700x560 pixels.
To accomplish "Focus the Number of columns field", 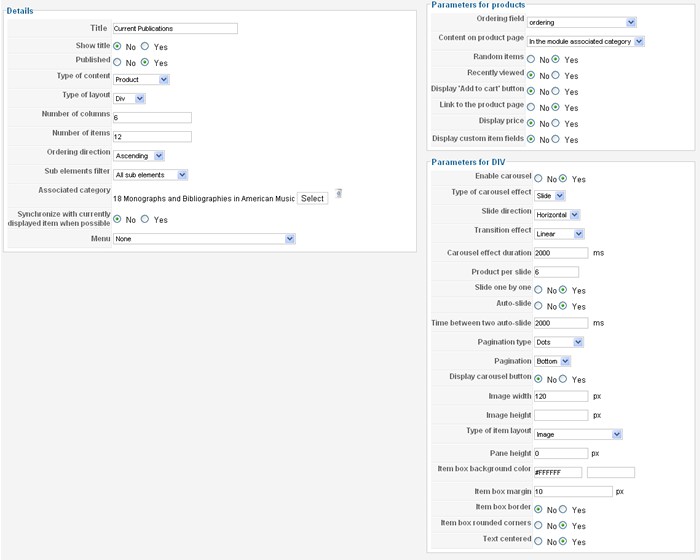I will tap(152, 118).
